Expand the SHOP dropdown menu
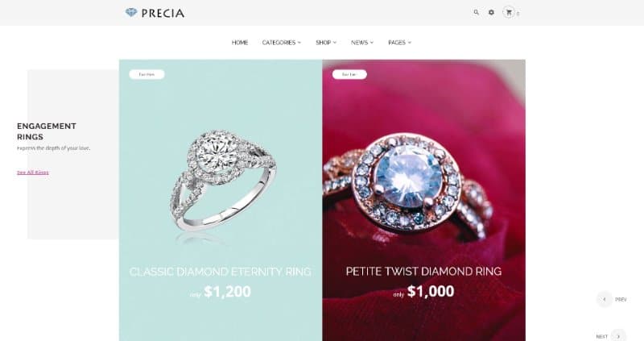This screenshot has width=644, height=341. (326, 43)
